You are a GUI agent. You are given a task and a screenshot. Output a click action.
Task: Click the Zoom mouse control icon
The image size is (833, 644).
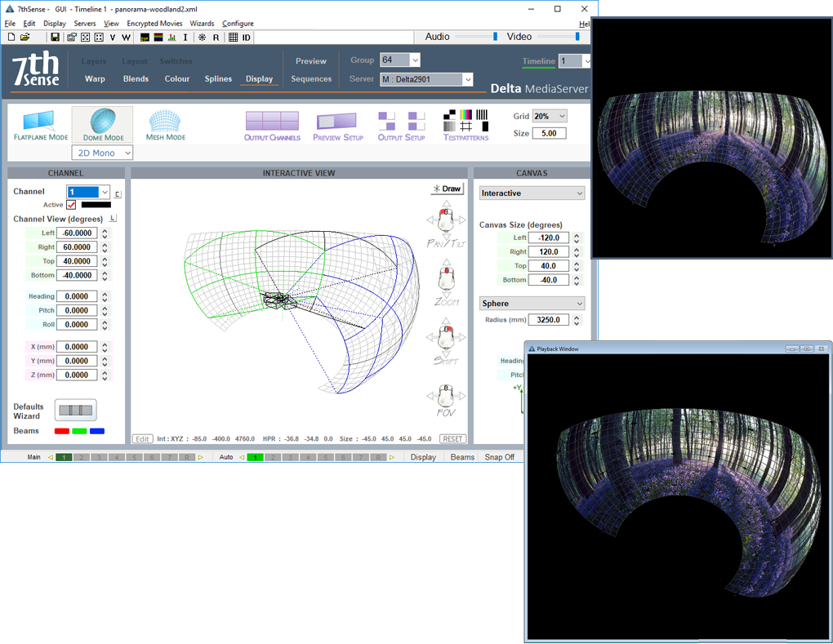coord(446,278)
